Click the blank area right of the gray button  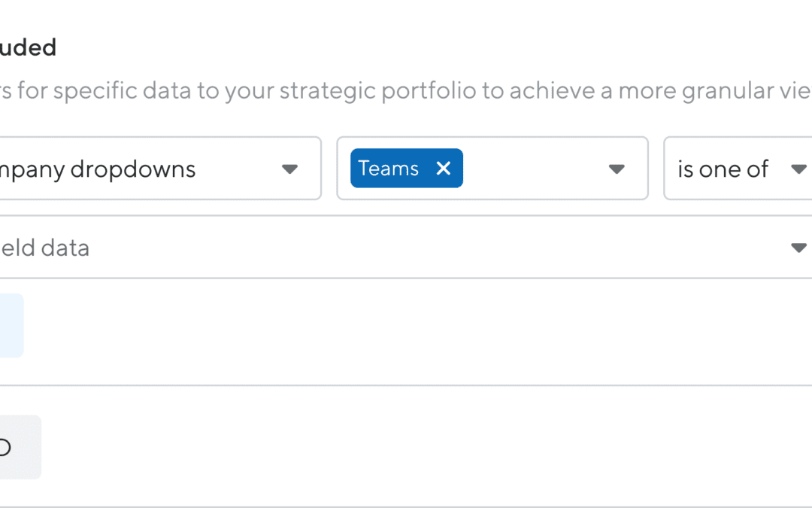376,447
